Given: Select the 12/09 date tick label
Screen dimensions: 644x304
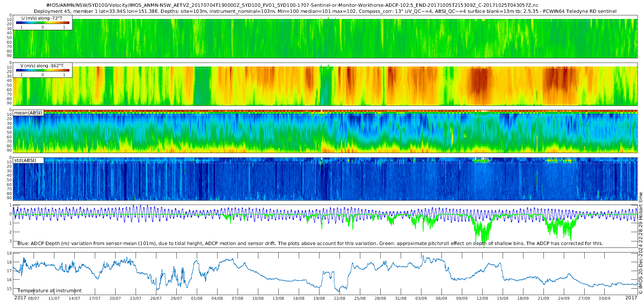Looking at the screenshot, I should click(482, 298).
